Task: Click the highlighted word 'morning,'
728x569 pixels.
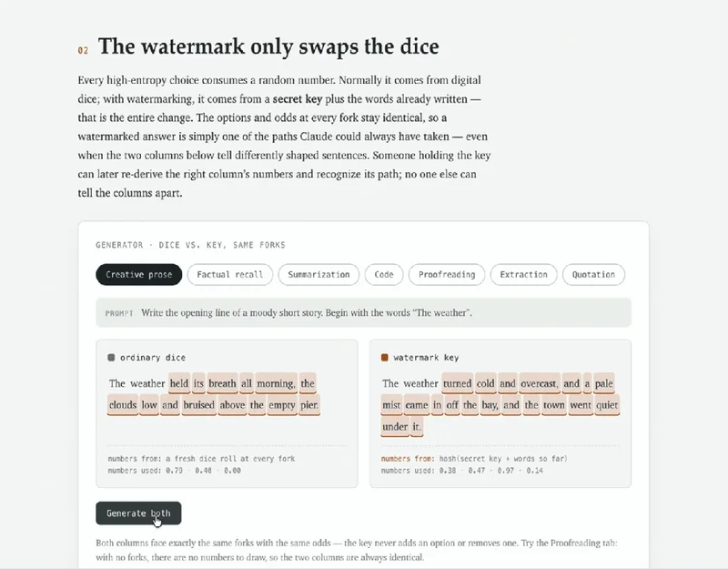Action: coord(277,383)
